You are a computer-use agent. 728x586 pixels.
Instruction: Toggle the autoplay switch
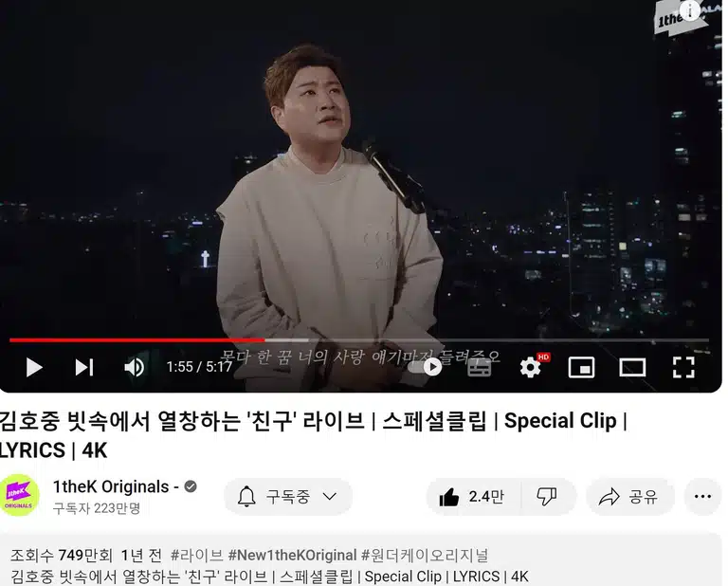click(426, 367)
